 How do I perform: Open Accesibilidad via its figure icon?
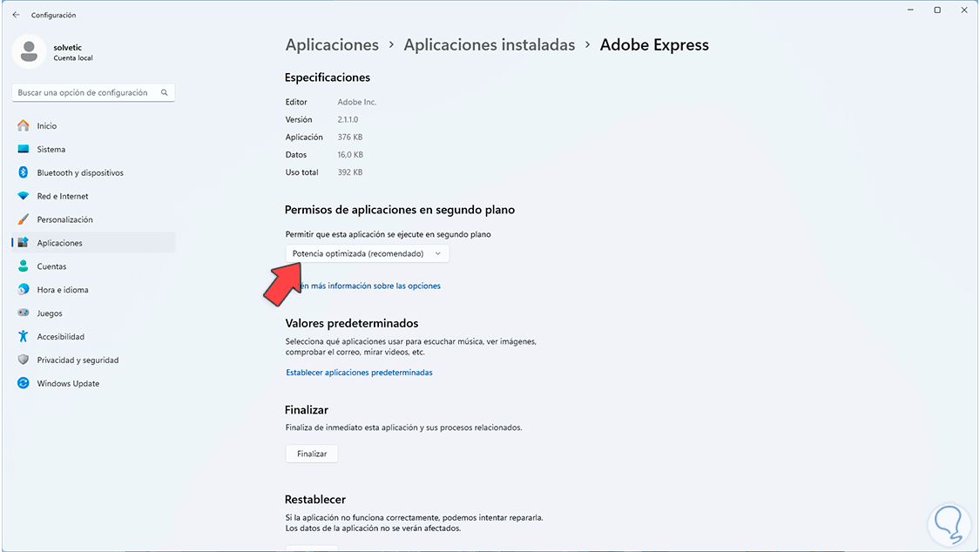click(x=24, y=337)
